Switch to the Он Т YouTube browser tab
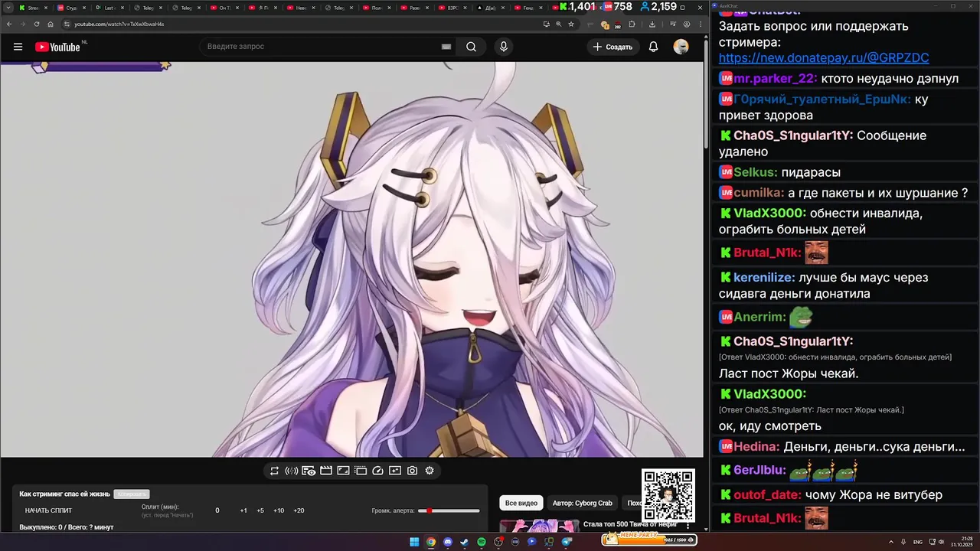980x551 pixels. [x=224, y=8]
